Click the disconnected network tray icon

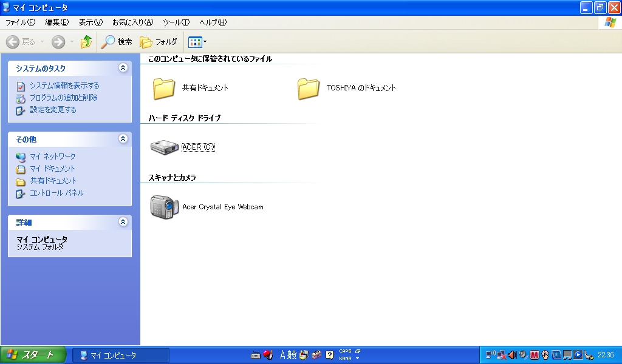501,356
